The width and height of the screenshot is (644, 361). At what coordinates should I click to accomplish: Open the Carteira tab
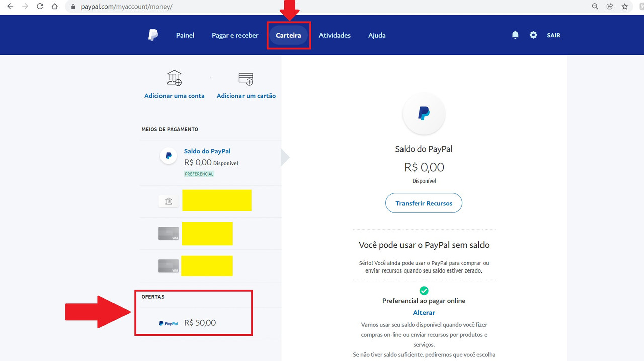pos(288,35)
